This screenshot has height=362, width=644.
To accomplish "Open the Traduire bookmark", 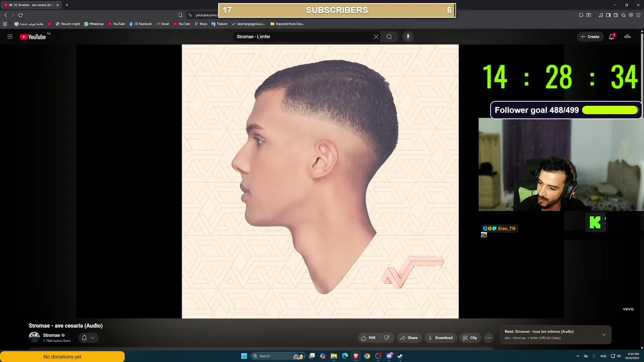I will (x=219, y=24).
